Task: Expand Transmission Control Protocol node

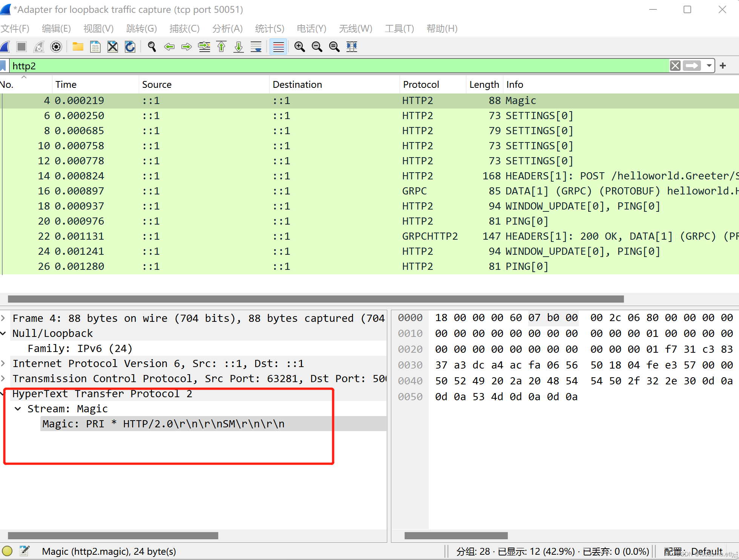Action: (3, 378)
